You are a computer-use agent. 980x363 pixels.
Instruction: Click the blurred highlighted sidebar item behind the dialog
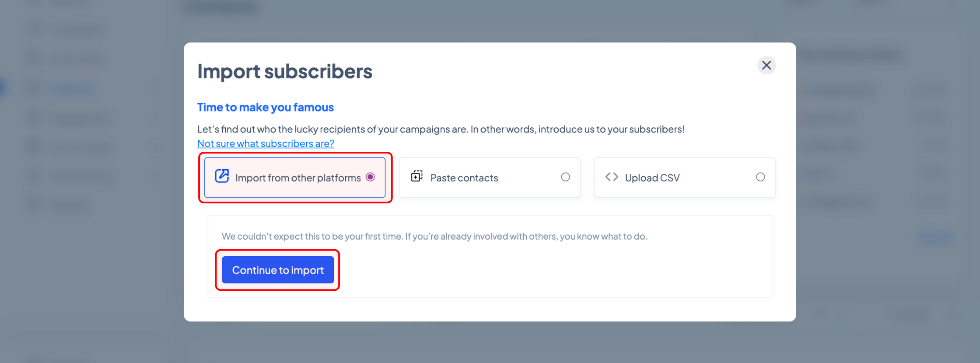(72, 89)
